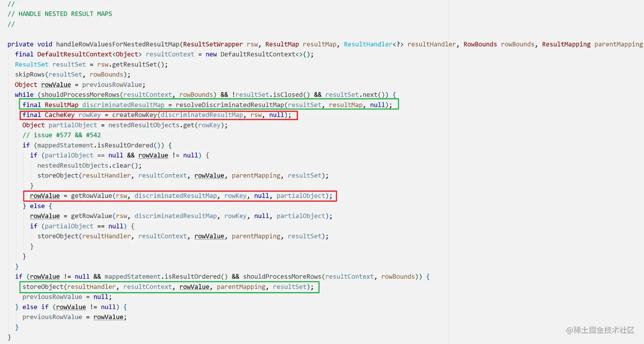Click the "resolveDiscriminatedResultMap" method call
The image size is (644, 344).
(229, 105)
